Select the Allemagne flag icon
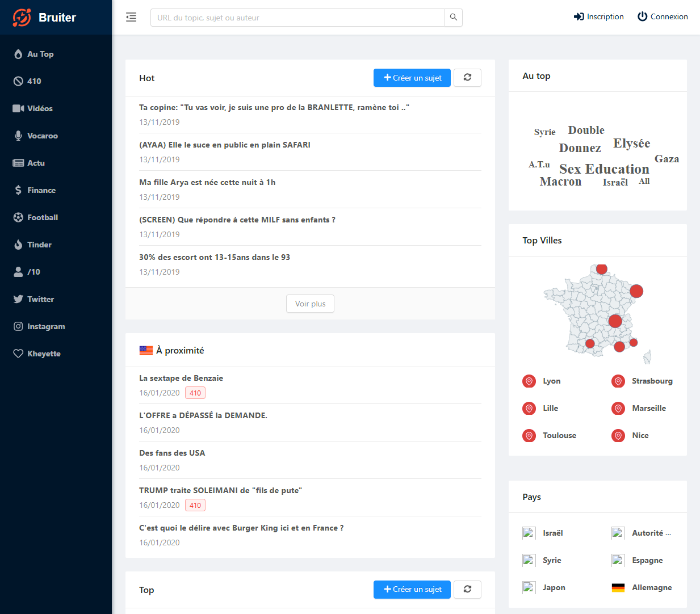The image size is (700, 614). click(x=618, y=588)
